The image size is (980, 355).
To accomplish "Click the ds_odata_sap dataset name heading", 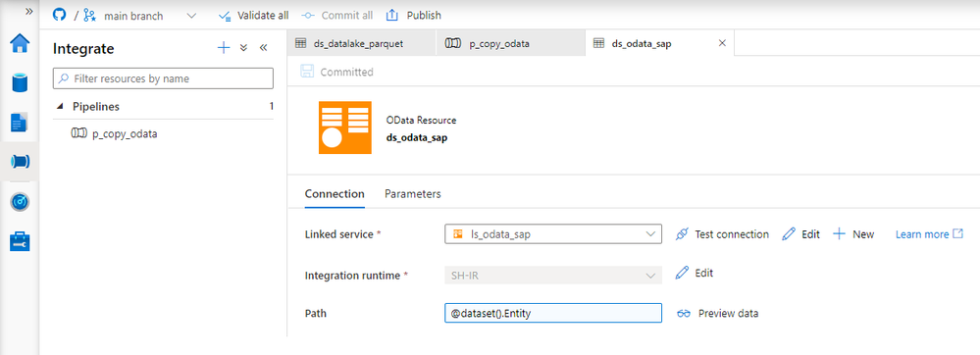I will coord(418,137).
